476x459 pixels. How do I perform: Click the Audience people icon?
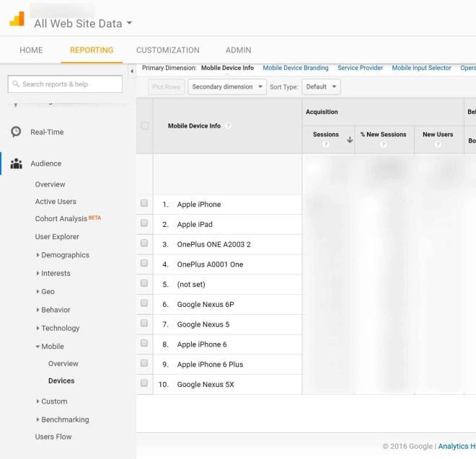[x=17, y=164]
